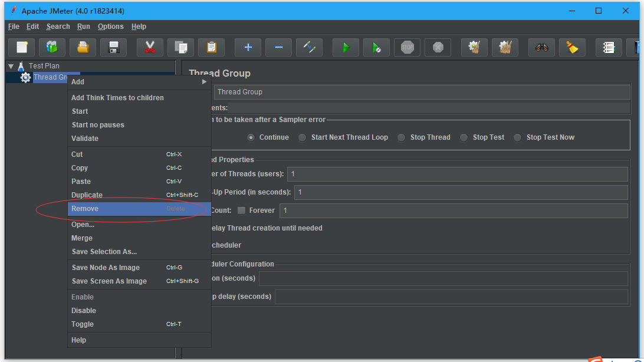This screenshot has width=644, height=362.
Task: Select the Continue radio button
Action: point(251,137)
